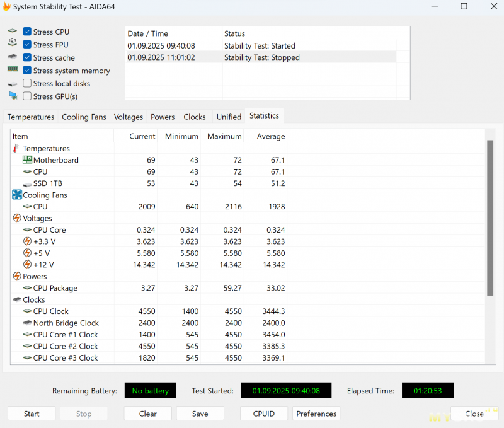Click the lightning icon next to +5 V

tap(27, 253)
